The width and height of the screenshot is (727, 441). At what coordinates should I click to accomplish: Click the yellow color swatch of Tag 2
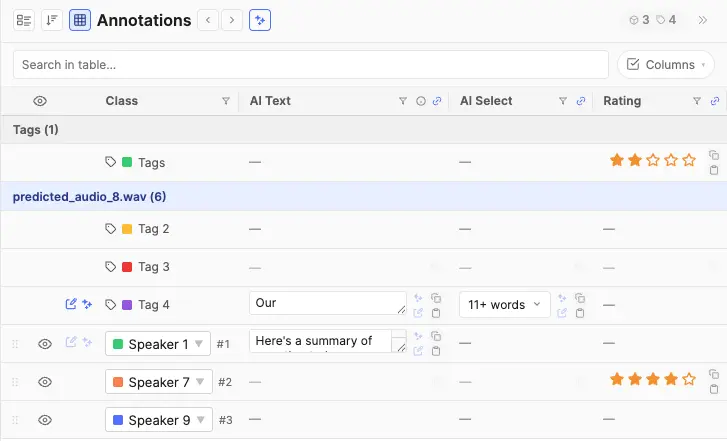coord(127,229)
